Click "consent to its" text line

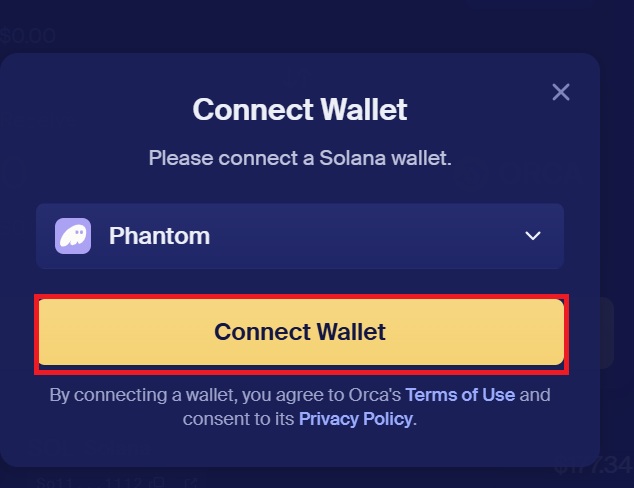[238, 419]
